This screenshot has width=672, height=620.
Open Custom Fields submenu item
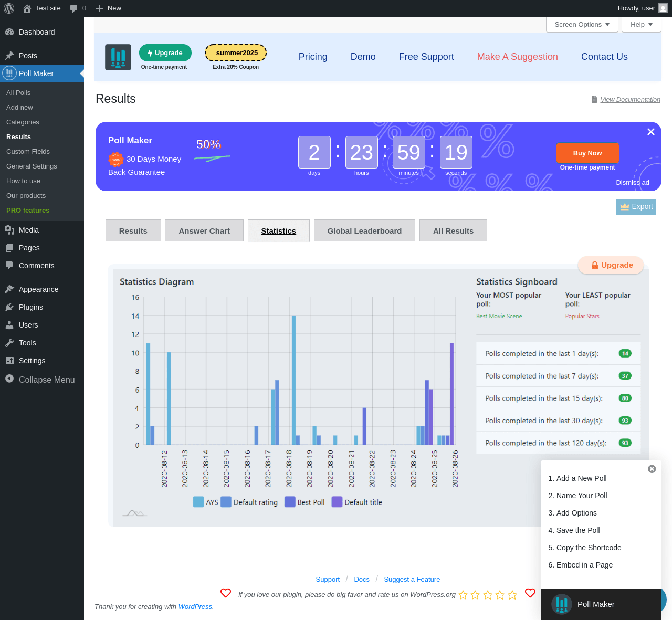tap(28, 151)
